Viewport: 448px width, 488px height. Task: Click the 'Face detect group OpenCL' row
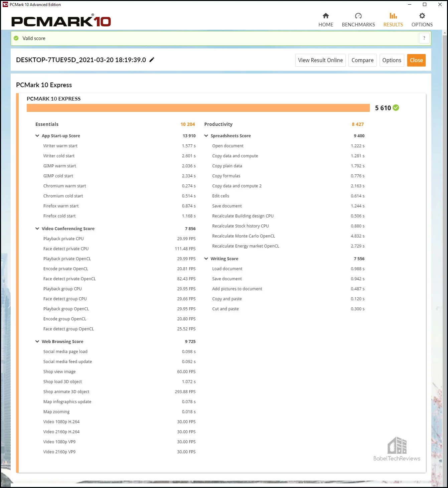[x=119, y=329]
